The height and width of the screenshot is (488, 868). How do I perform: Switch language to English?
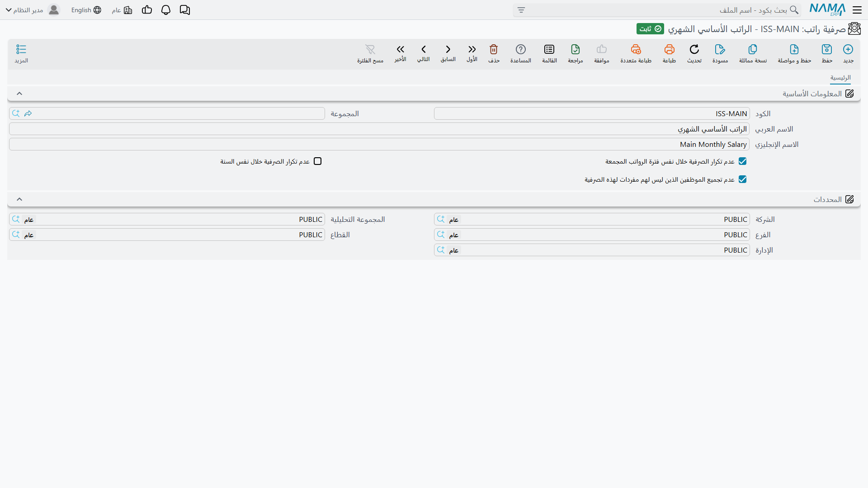pyautogui.click(x=86, y=10)
